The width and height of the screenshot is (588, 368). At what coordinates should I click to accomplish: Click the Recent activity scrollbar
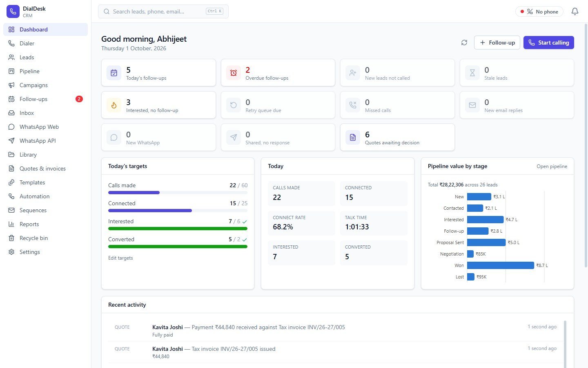565,344
